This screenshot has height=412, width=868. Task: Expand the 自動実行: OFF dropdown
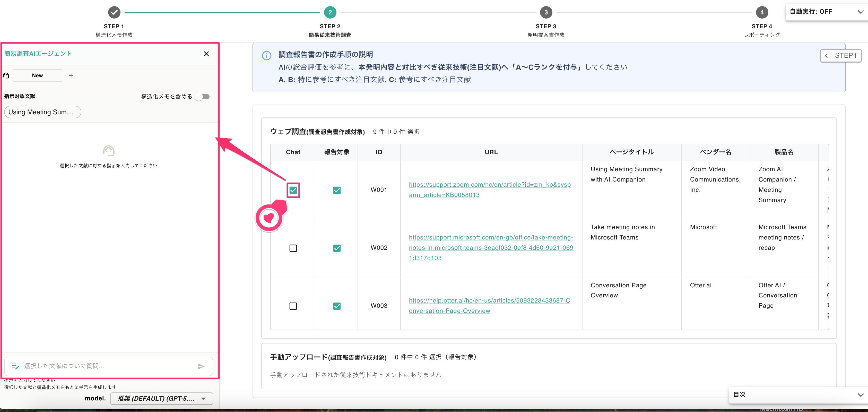[826, 12]
